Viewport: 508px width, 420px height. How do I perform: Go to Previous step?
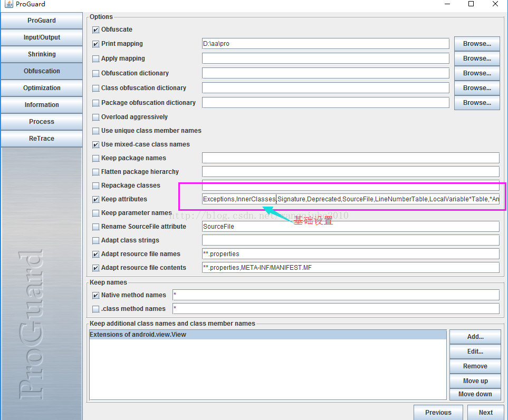coord(438,412)
